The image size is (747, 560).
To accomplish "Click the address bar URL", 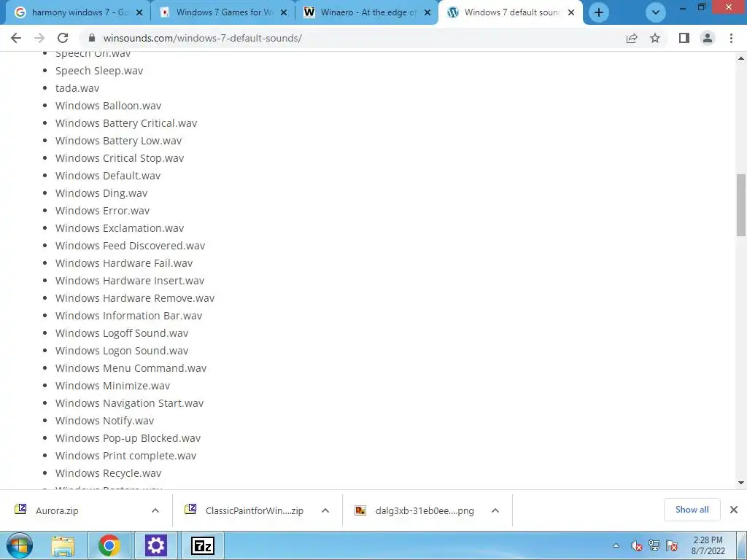I will (x=203, y=38).
